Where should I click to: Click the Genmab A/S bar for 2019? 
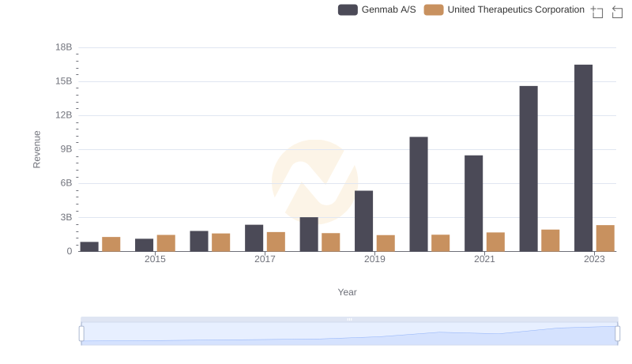[x=363, y=221]
